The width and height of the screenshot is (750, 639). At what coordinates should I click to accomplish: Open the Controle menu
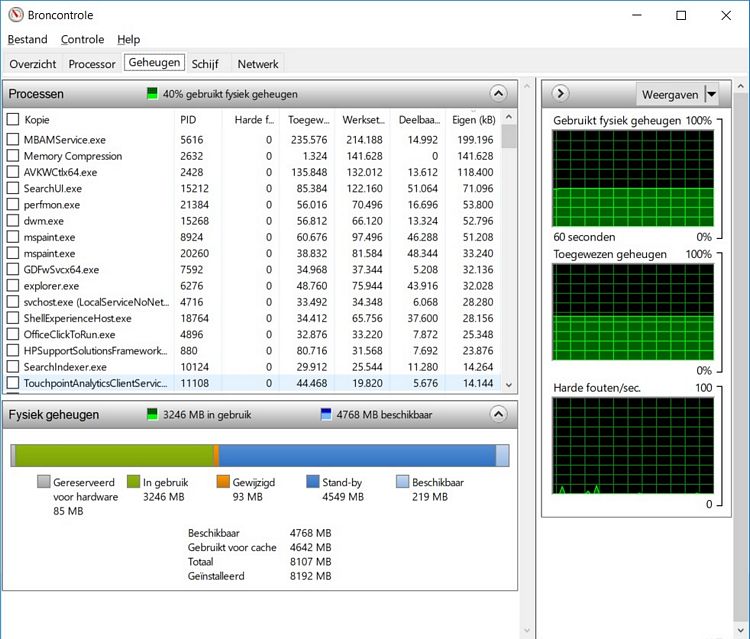[x=82, y=39]
